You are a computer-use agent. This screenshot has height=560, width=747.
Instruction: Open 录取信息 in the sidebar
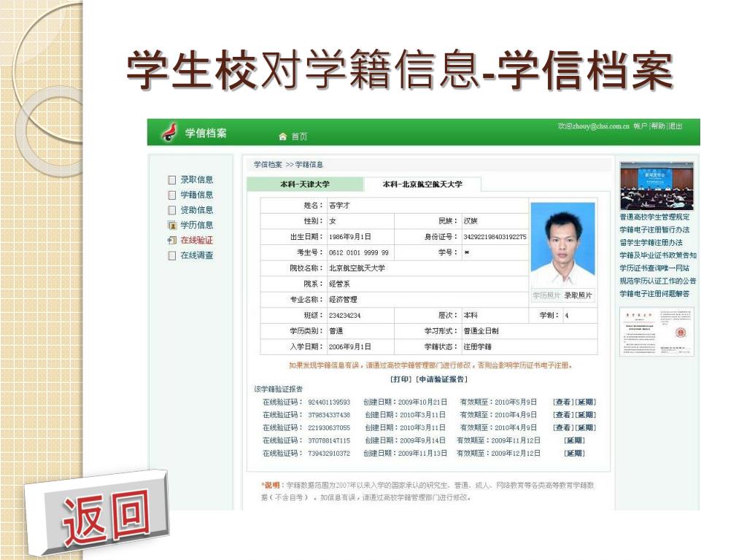(x=196, y=179)
